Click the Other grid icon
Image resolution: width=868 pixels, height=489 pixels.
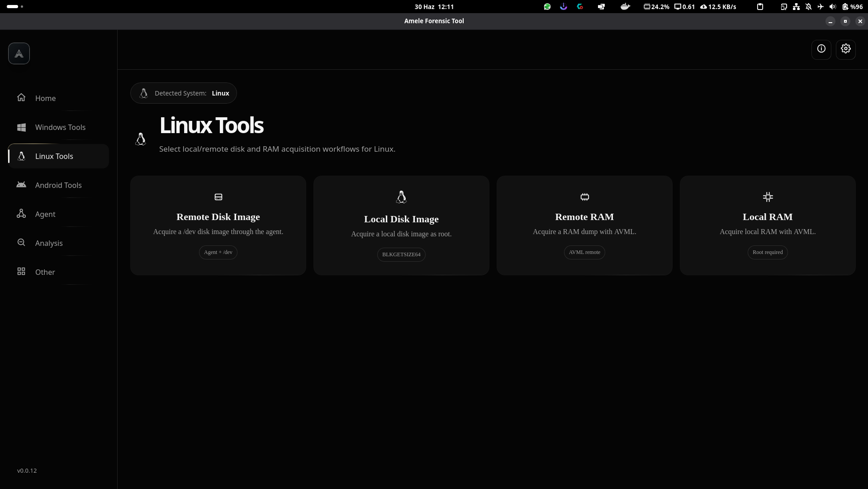pos(21,272)
